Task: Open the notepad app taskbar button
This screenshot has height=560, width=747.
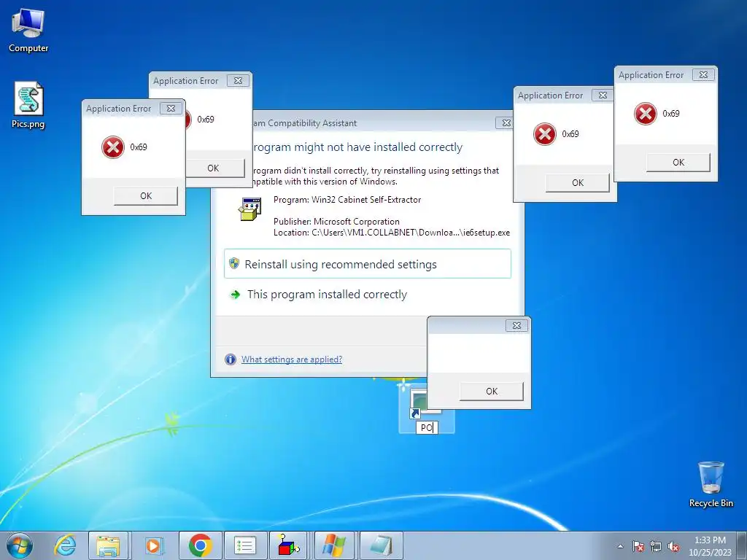Action: click(x=381, y=545)
